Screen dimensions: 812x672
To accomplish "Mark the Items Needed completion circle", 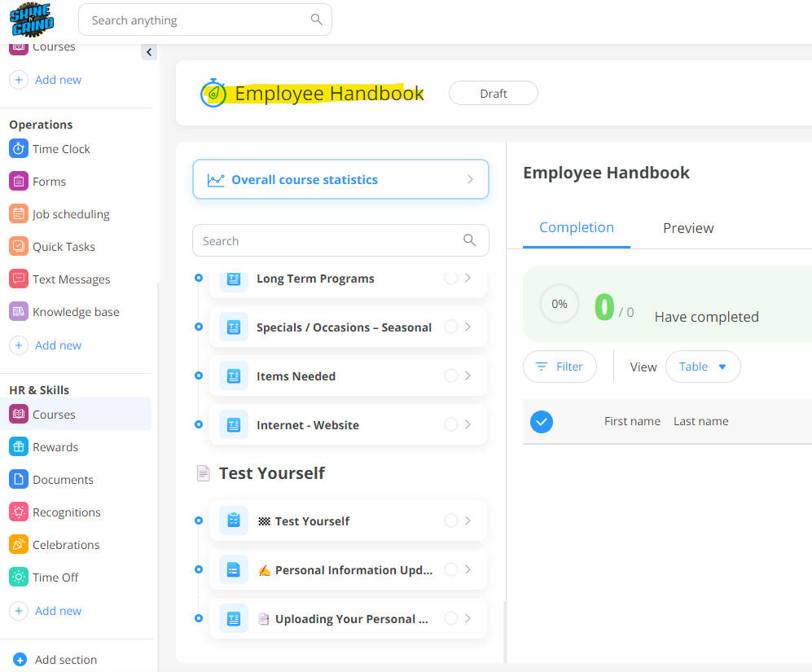I will pos(450,376).
